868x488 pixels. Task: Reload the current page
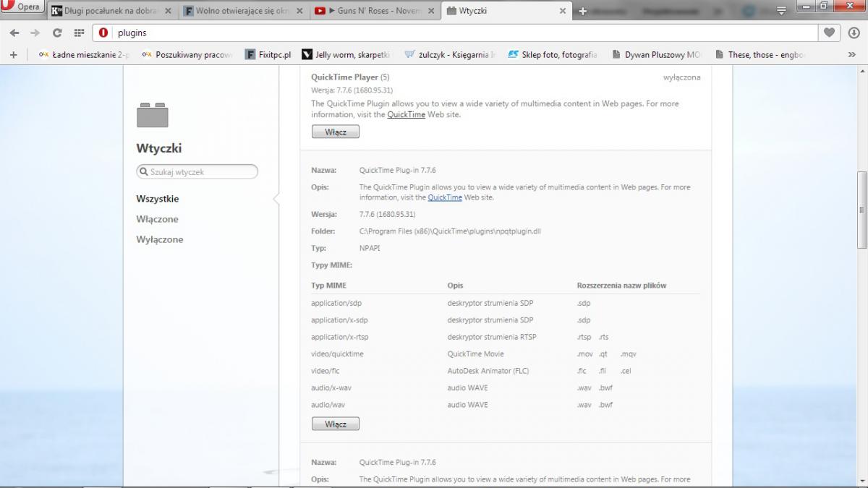(57, 33)
